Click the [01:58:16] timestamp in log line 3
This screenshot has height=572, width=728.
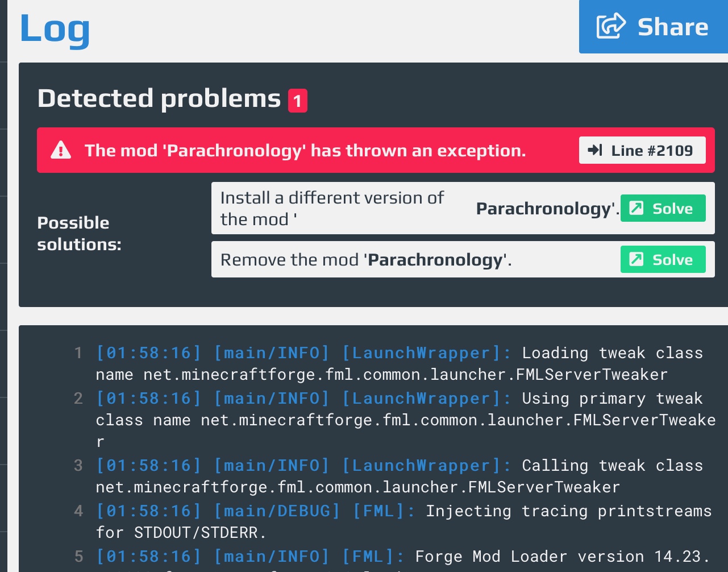(x=149, y=466)
